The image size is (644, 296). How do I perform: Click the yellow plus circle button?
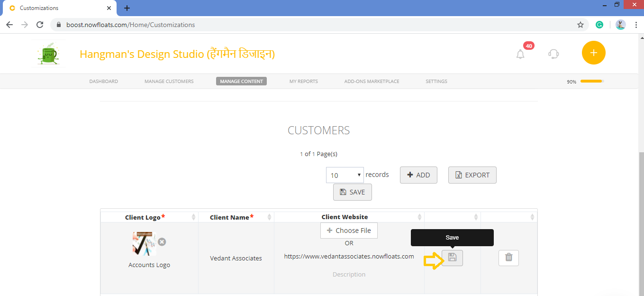(594, 53)
